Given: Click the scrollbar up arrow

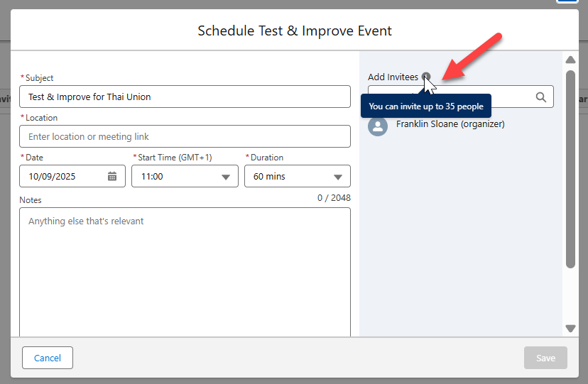Looking at the screenshot, I should pyautogui.click(x=570, y=60).
